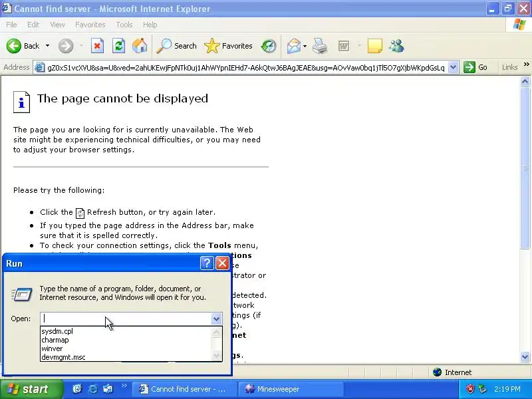
Task: Open the File menu
Action: [11, 25]
